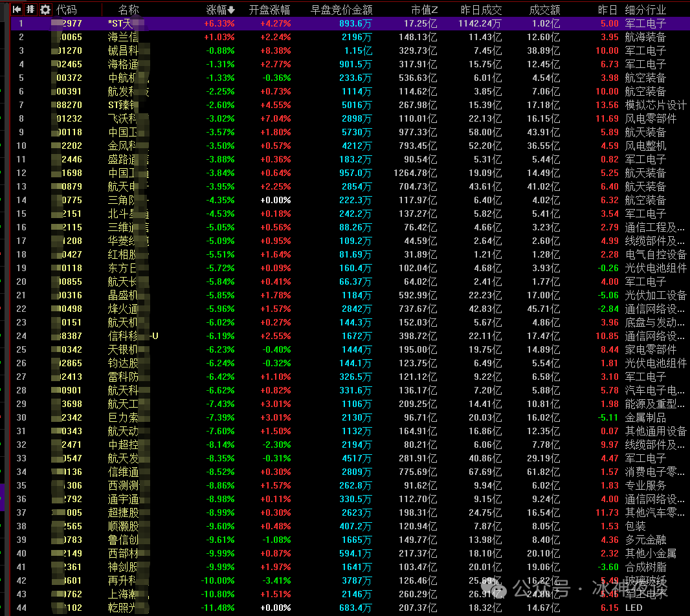Image resolution: width=690 pixels, height=616 pixels.
Task: Click the +8.38% opening gain value
Action: (276, 50)
